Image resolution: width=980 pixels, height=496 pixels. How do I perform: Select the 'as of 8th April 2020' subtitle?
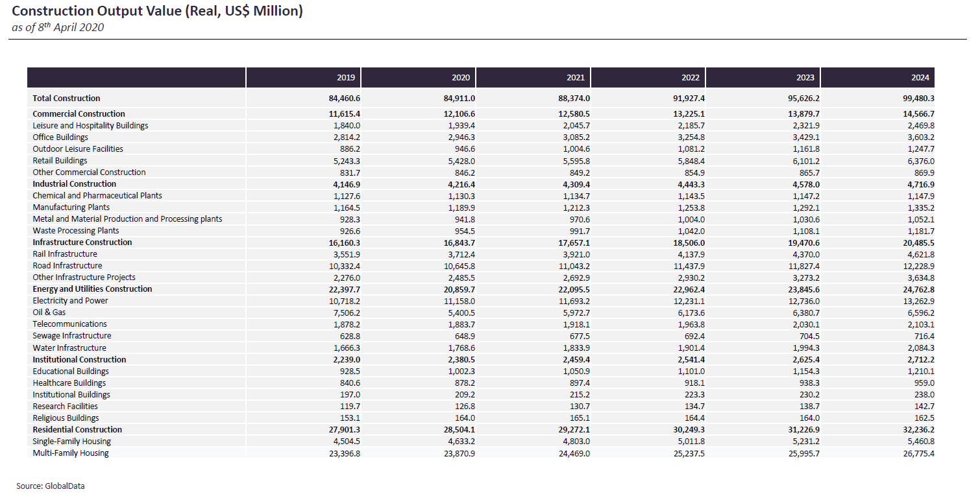pyautogui.click(x=58, y=27)
